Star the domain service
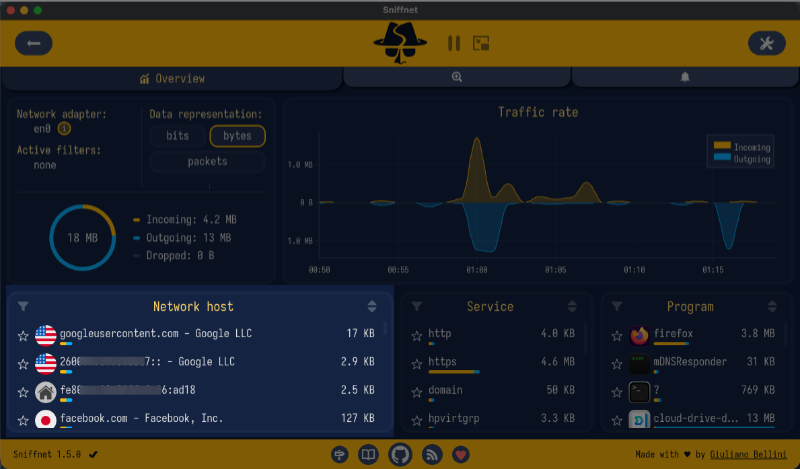The height and width of the screenshot is (469, 800). (417, 392)
